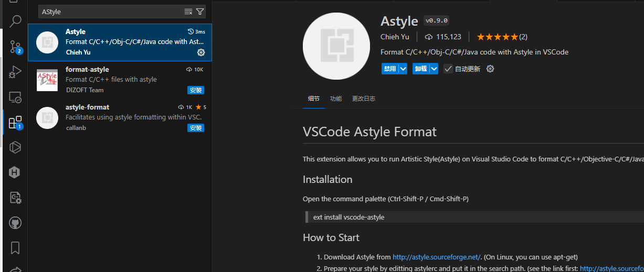Click Chieh Yu under Astyle list entry
The height and width of the screenshot is (272, 644).
pos(78,52)
